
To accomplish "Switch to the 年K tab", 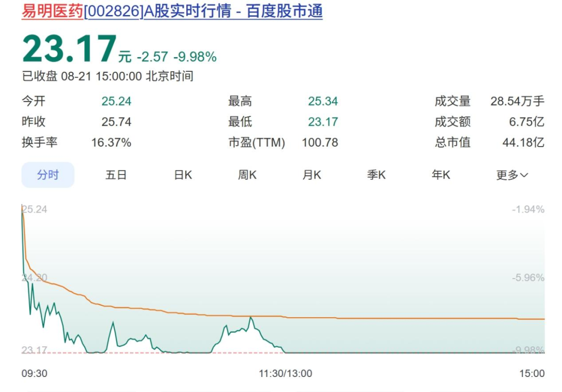I will pyautogui.click(x=441, y=175).
